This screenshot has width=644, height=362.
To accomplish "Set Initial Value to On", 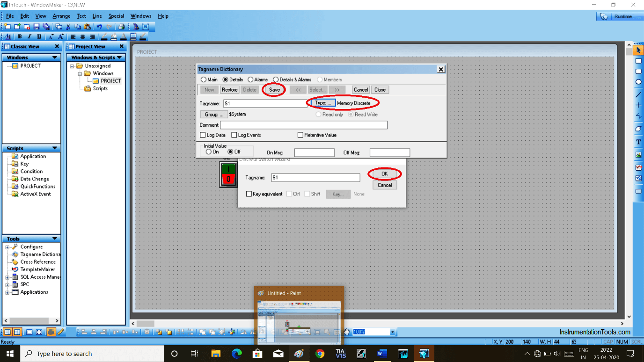I will 209,152.
